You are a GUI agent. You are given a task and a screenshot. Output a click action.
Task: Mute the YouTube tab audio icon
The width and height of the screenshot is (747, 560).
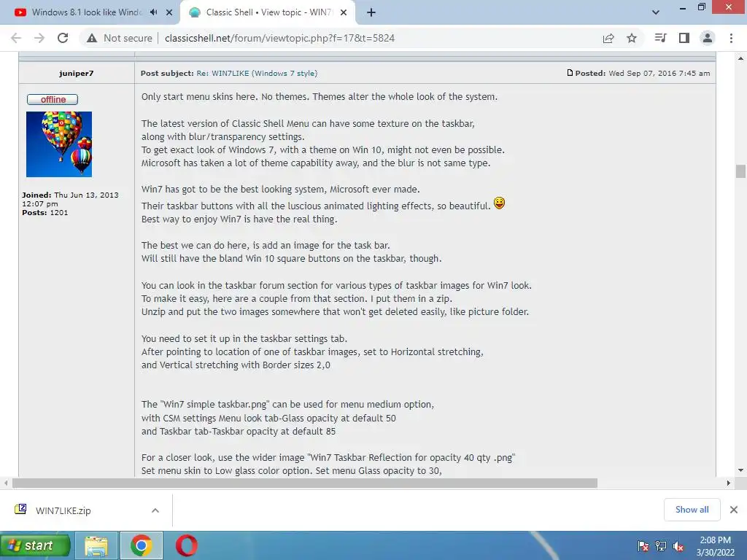click(153, 12)
